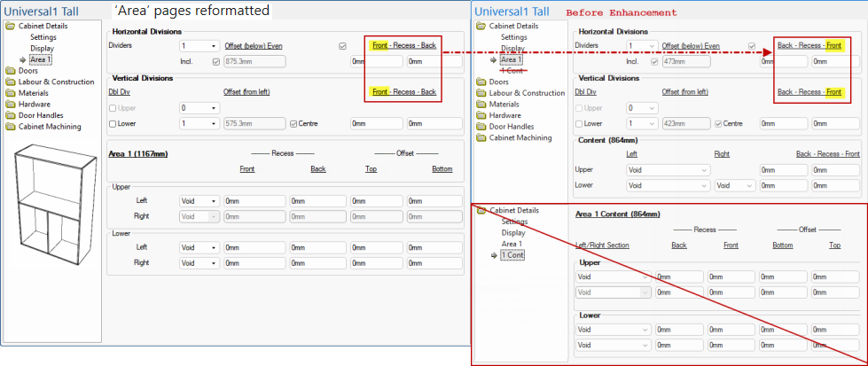Toggle the Incl. checkbox in the reformatted panel

[x=216, y=61]
